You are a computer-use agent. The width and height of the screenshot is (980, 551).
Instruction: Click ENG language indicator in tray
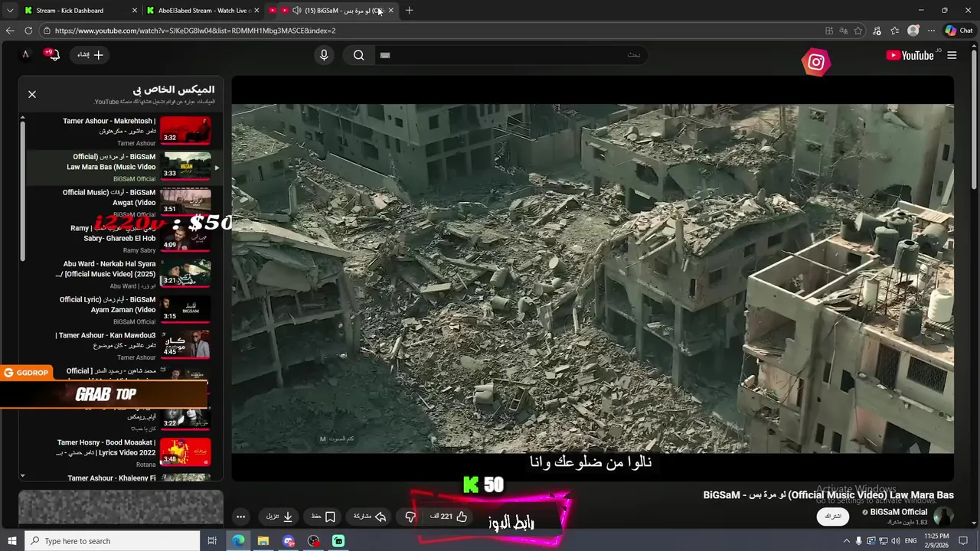pos(910,541)
